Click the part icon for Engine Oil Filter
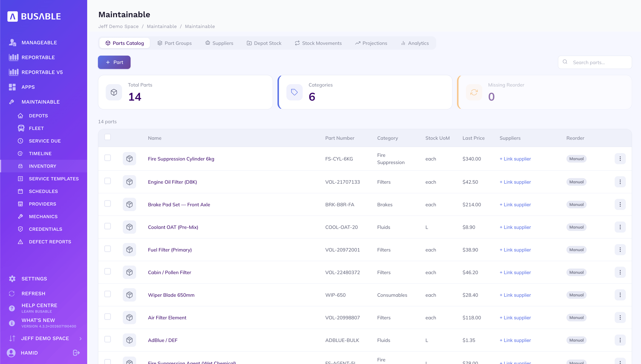This screenshot has height=364, width=641. coord(129,182)
